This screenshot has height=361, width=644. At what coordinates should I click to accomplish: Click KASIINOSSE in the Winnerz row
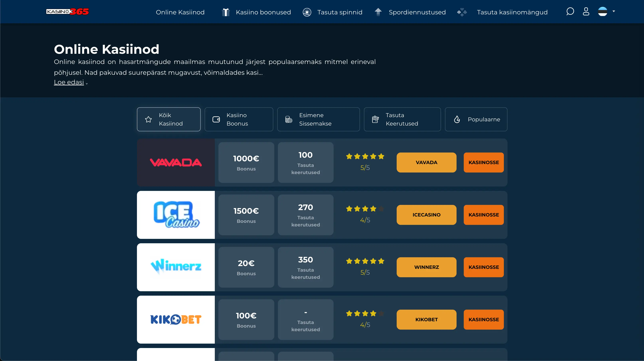pyautogui.click(x=484, y=267)
